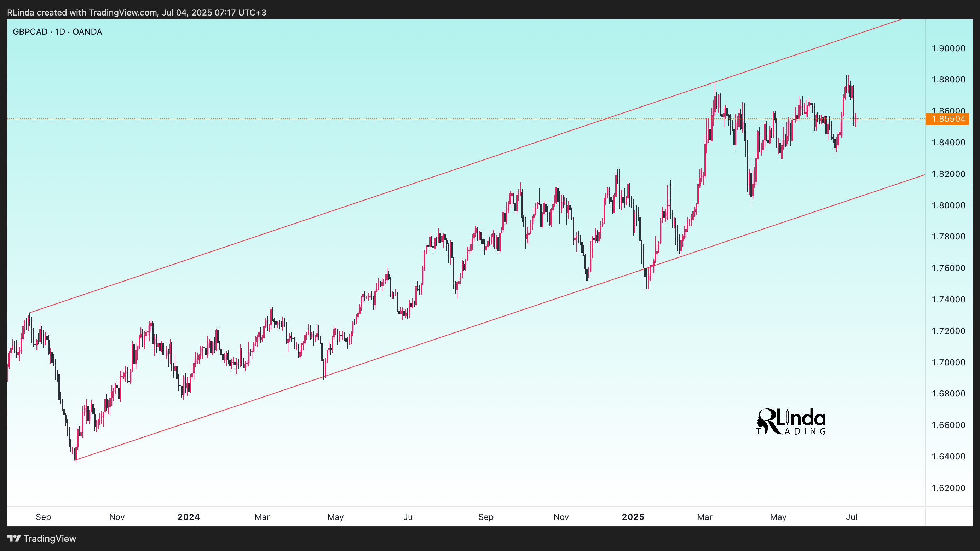Click the TradingView logo at bottom left
Screen dimensions: 980x551
pos(42,539)
